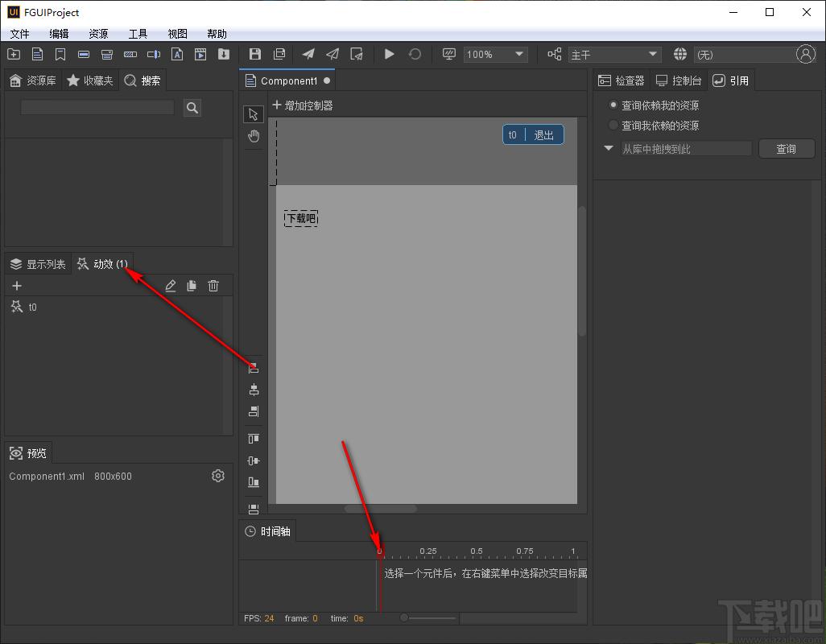Save the current document
Screen dimensions: 826x644
(x=255, y=54)
